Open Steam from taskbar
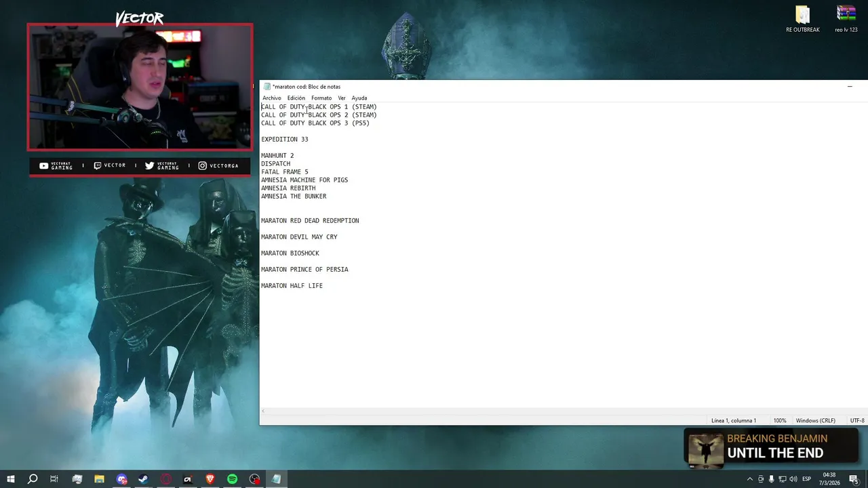The height and width of the screenshot is (488, 868). click(x=143, y=479)
